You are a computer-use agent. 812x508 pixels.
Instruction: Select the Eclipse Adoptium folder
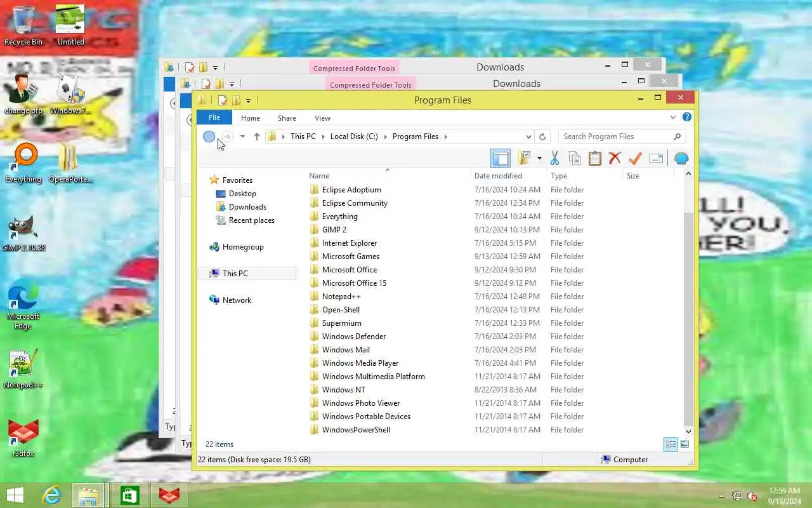351,190
